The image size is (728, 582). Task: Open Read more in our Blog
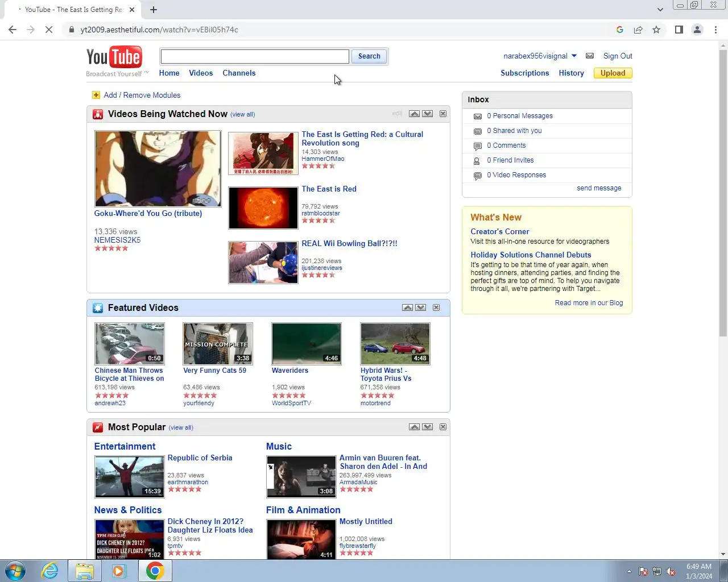click(589, 303)
